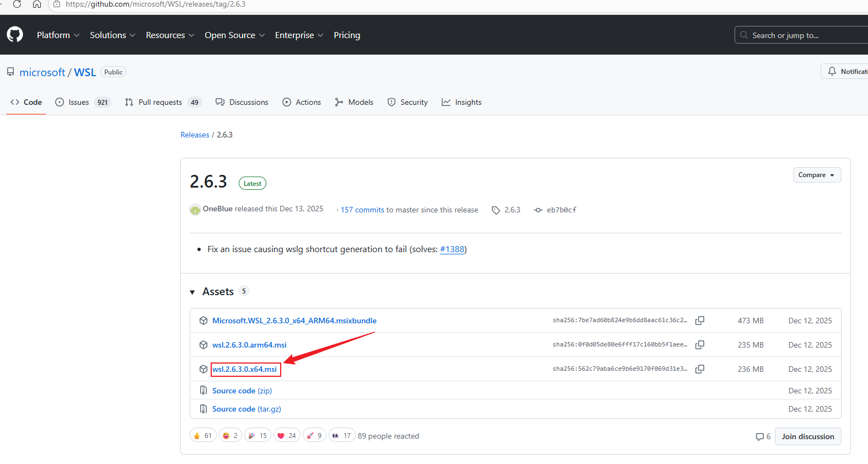Reload the page with browser refresh icon
868x464 pixels.
(17, 4)
